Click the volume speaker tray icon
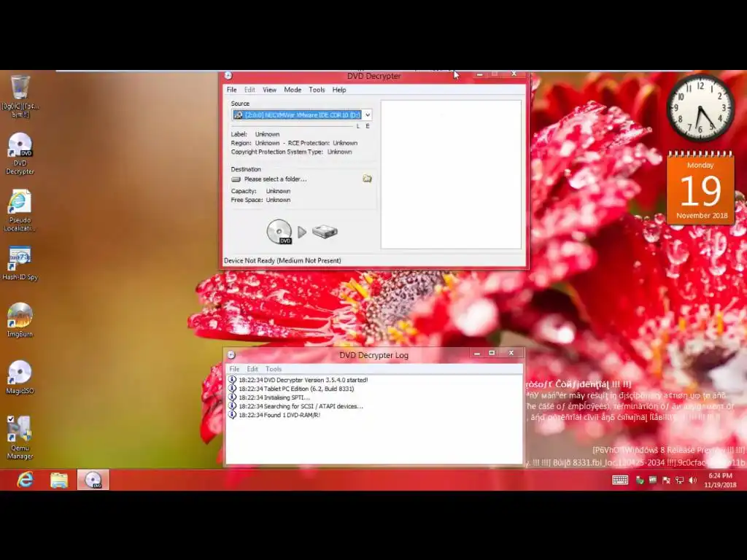 coord(693,480)
